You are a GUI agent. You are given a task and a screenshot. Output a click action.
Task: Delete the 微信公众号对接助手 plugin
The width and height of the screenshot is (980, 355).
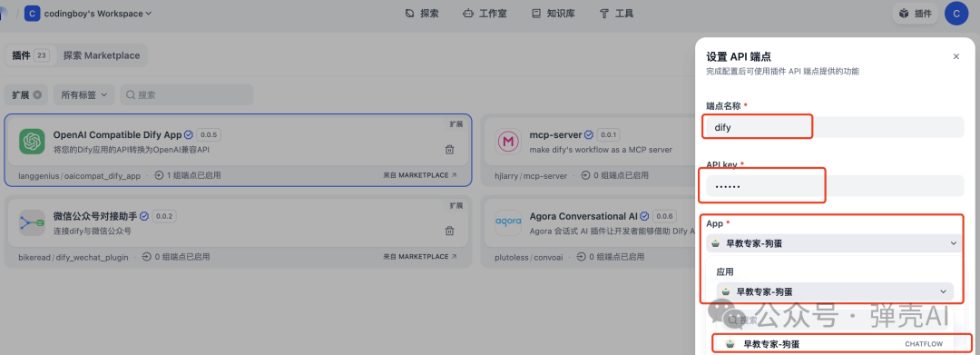[449, 231]
